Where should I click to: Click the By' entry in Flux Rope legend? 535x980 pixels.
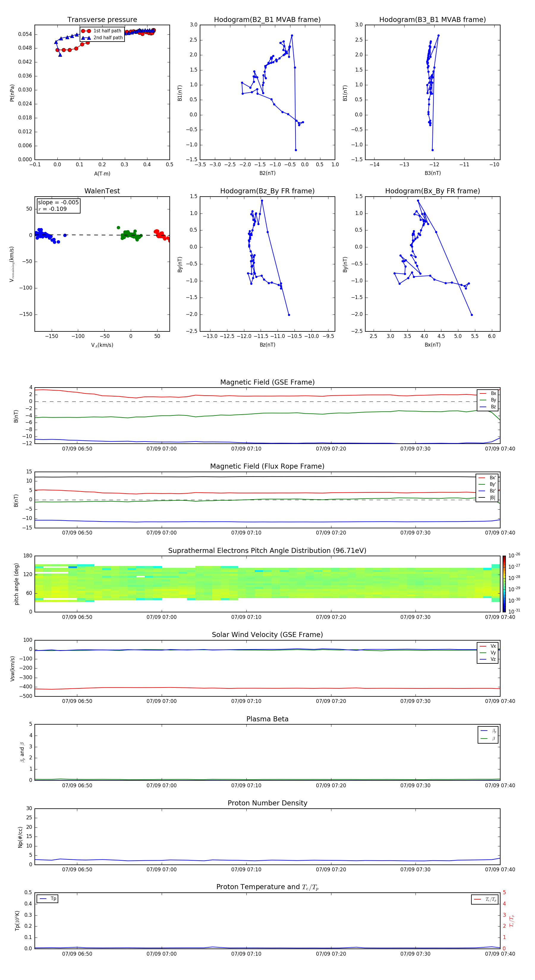point(487,485)
